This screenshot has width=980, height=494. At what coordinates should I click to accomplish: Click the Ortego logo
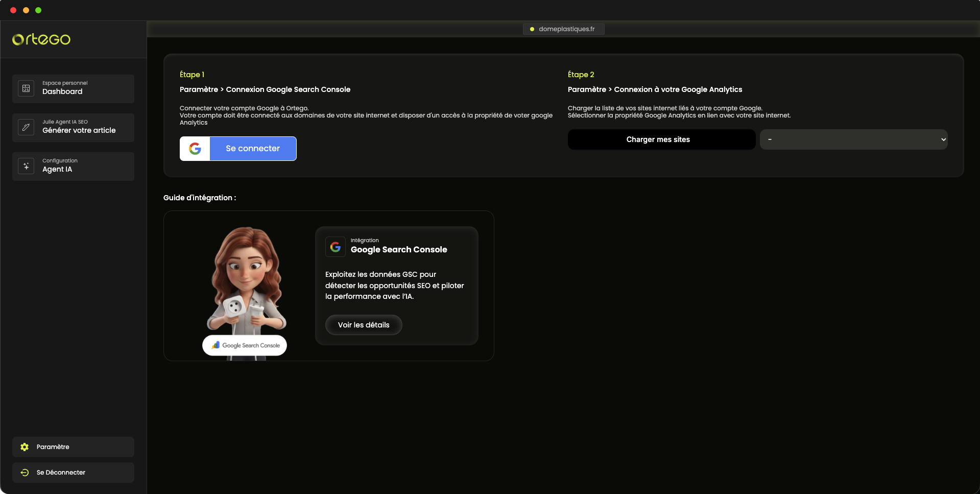point(41,39)
